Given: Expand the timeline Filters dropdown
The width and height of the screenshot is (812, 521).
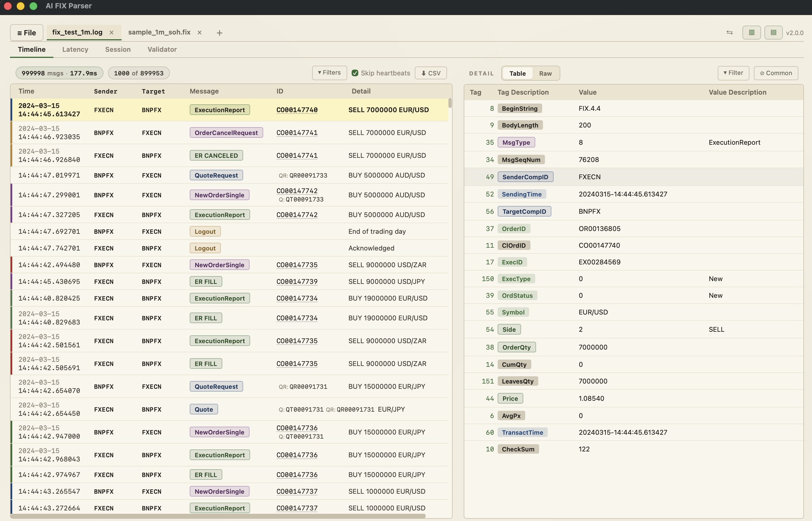Looking at the screenshot, I should 329,73.
